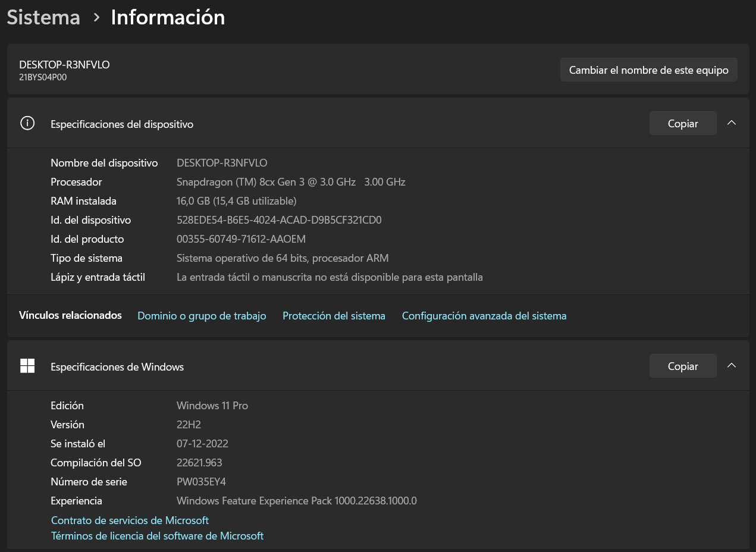756x552 pixels.
Task: Open Configuración avanzada del sistema
Action: (x=484, y=316)
